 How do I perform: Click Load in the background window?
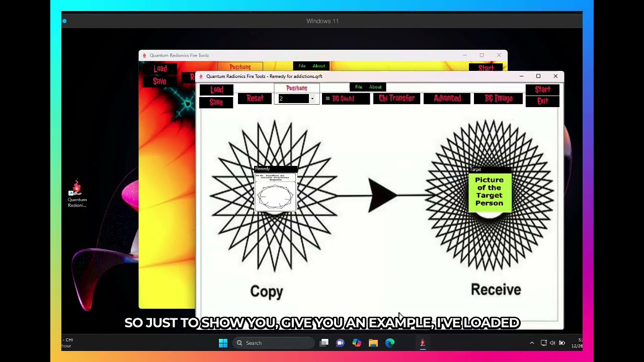(160, 68)
